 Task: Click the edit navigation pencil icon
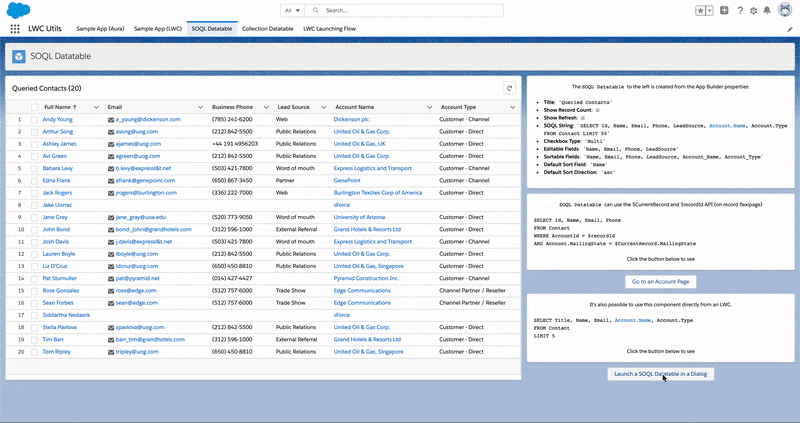pos(789,30)
